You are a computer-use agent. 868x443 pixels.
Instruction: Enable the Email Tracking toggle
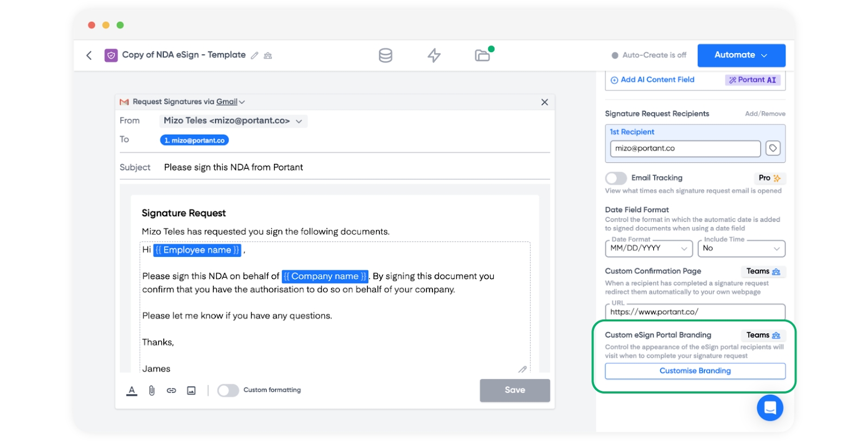[616, 178]
